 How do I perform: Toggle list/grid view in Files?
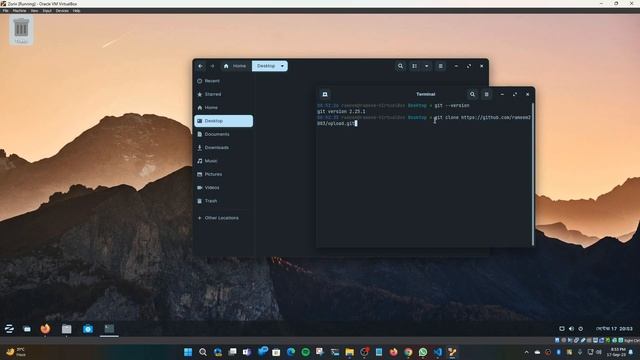(x=414, y=66)
